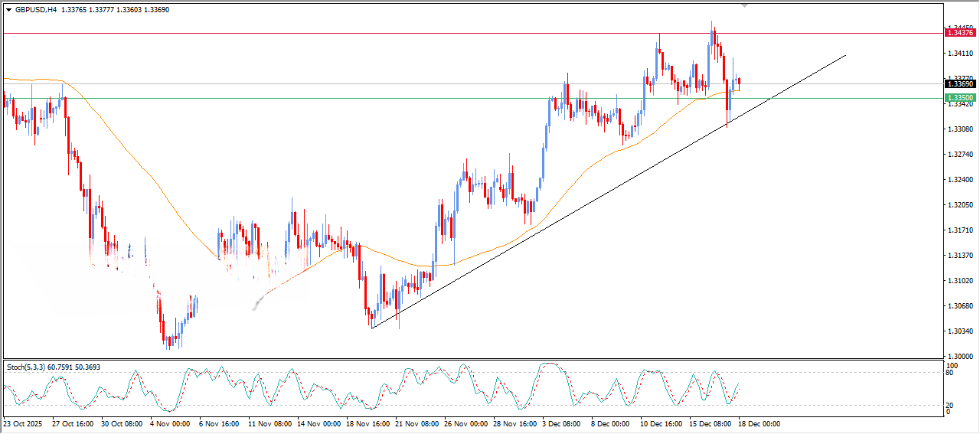Image resolution: width=980 pixels, height=434 pixels.
Task: Click the GBPUSD,H4 chart title text
Action: pos(36,10)
